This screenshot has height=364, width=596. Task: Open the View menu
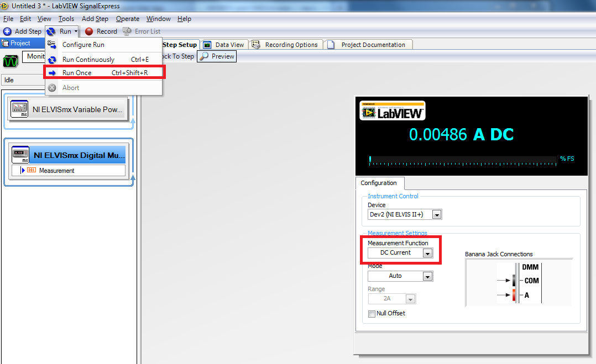click(44, 19)
